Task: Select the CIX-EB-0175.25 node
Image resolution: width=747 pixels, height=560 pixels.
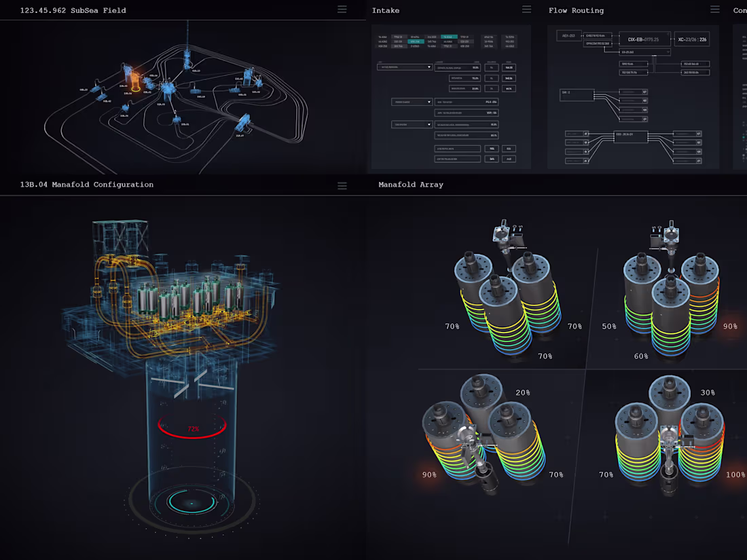Action: pos(644,39)
